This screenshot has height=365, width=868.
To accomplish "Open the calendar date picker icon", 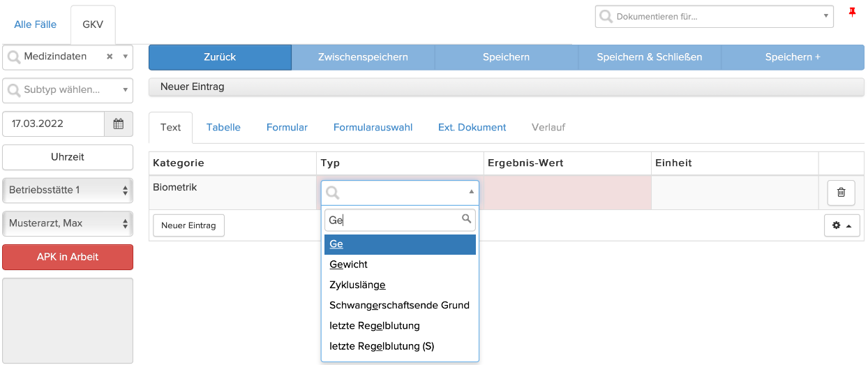I will pyautogui.click(x=119, y=124).
